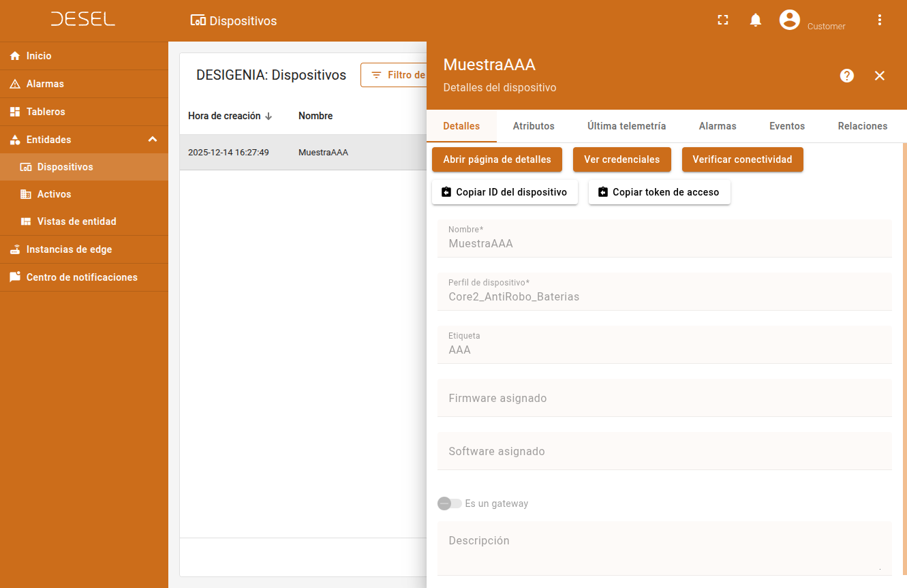This screenshot has width=907, height=588.
Task: Open Alarmas in the sidebar
Action: coord(45,84)
